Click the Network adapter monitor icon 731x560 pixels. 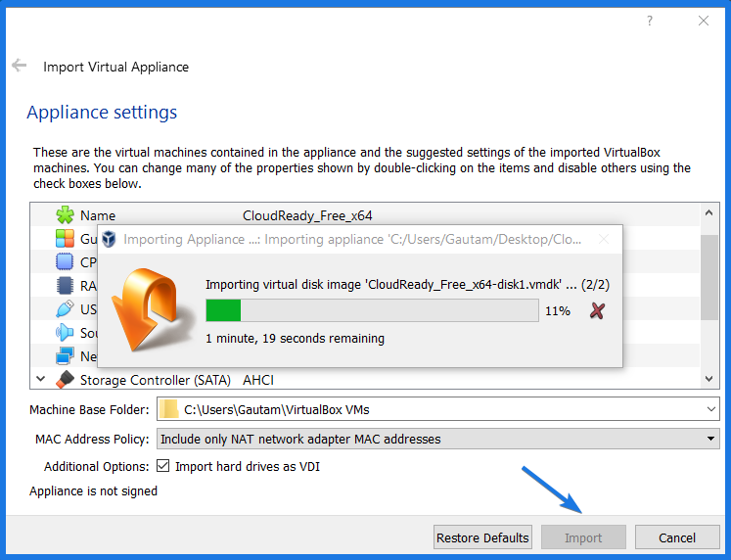point(65,356)
